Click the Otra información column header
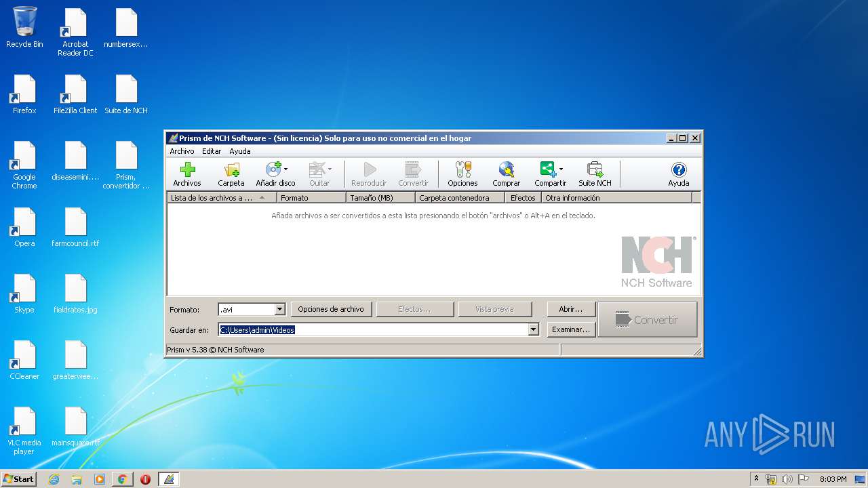 click(x=616, y=198)
